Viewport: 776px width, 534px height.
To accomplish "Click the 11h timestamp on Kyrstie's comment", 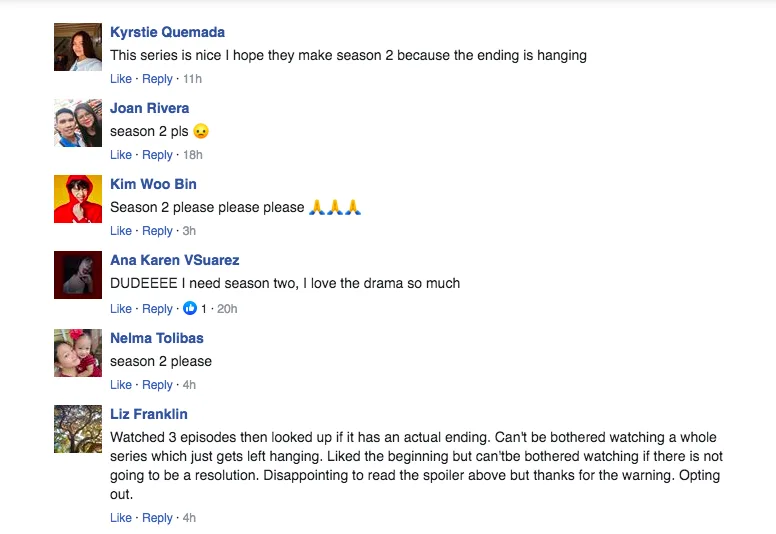I will tap(192, 79).
